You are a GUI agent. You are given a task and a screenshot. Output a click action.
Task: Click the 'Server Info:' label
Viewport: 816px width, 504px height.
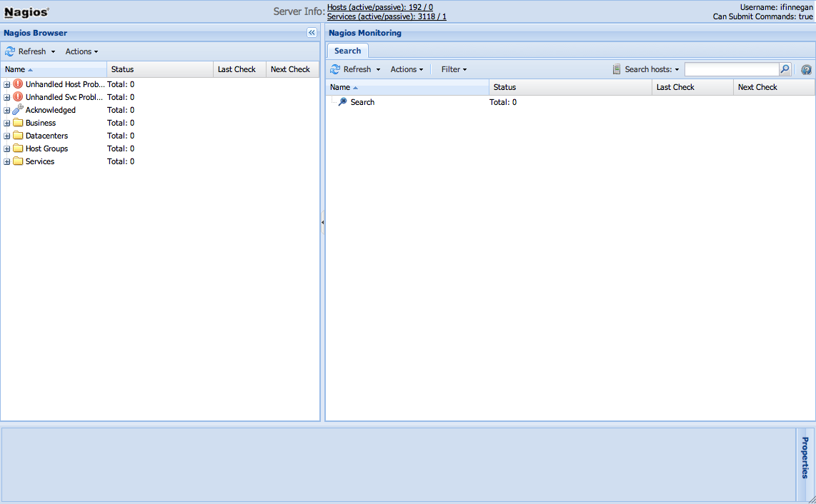click(x=299, y=11)
